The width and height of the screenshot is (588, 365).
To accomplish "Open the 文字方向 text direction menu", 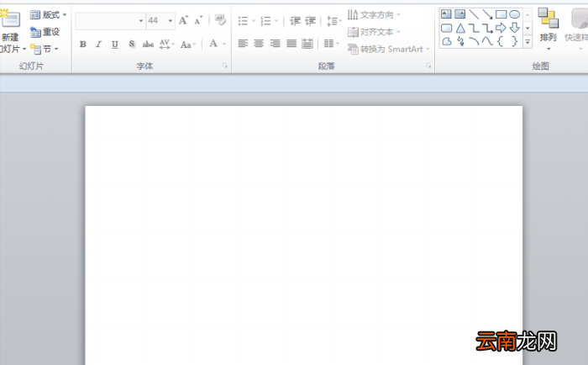I will point(374,15).
